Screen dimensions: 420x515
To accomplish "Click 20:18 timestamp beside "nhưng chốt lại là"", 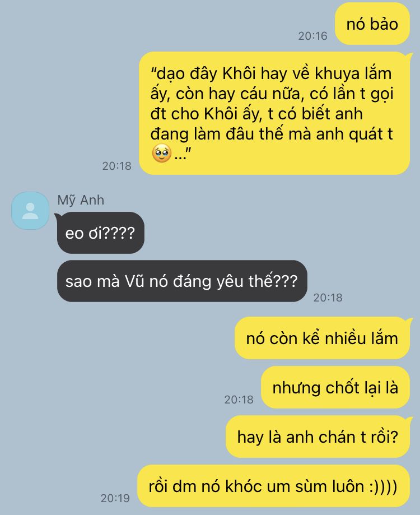I will tap(239, 400).
